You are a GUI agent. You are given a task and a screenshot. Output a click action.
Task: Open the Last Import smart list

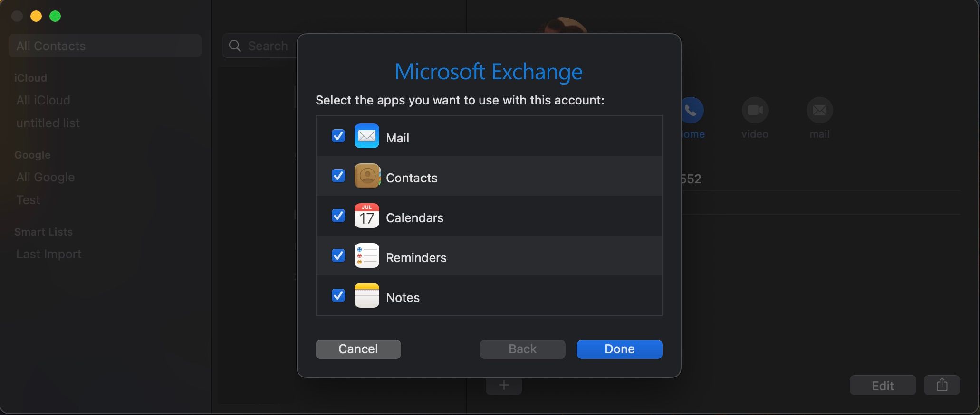click(49, 254)
